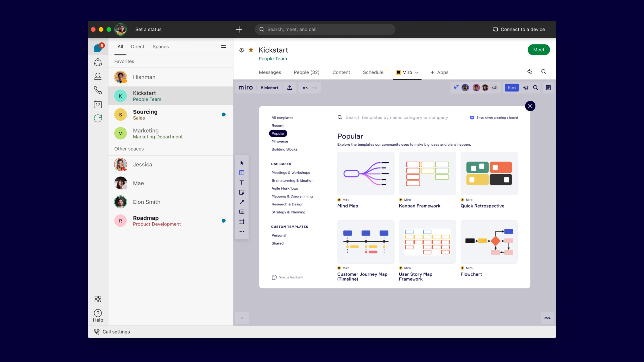
Task: Uncheck Show when creating a board
Action: (472, 118)
